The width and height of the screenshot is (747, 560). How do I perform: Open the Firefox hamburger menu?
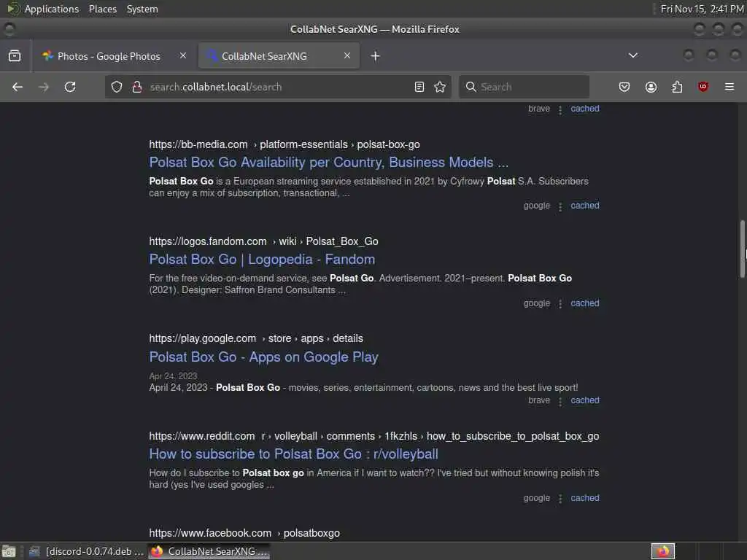729,87
